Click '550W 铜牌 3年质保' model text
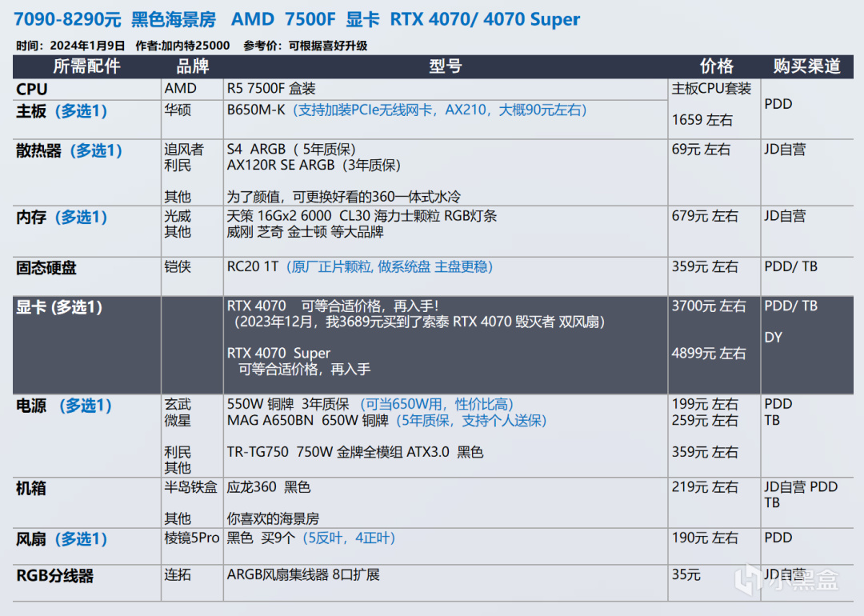This screenshot has height=616, width=864. (288, 405)
